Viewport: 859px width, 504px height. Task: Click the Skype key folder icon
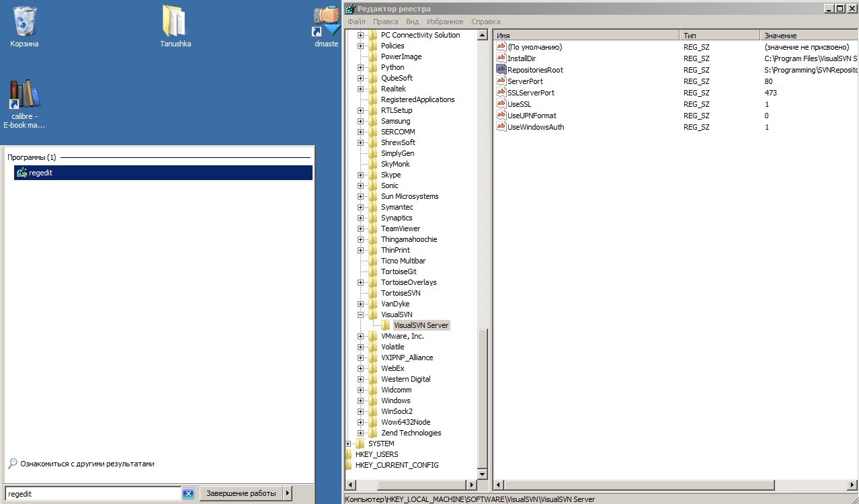(x=373, y=175)
